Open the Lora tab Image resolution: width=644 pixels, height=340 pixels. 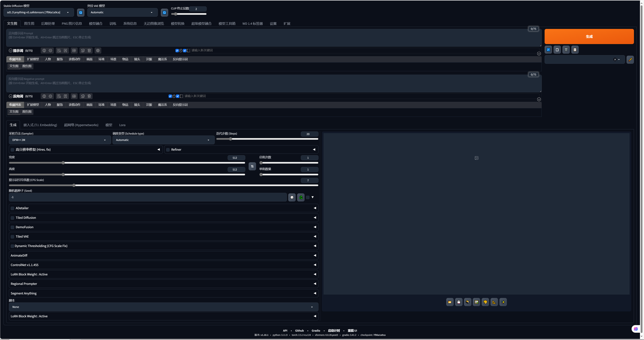pos(122,125)
